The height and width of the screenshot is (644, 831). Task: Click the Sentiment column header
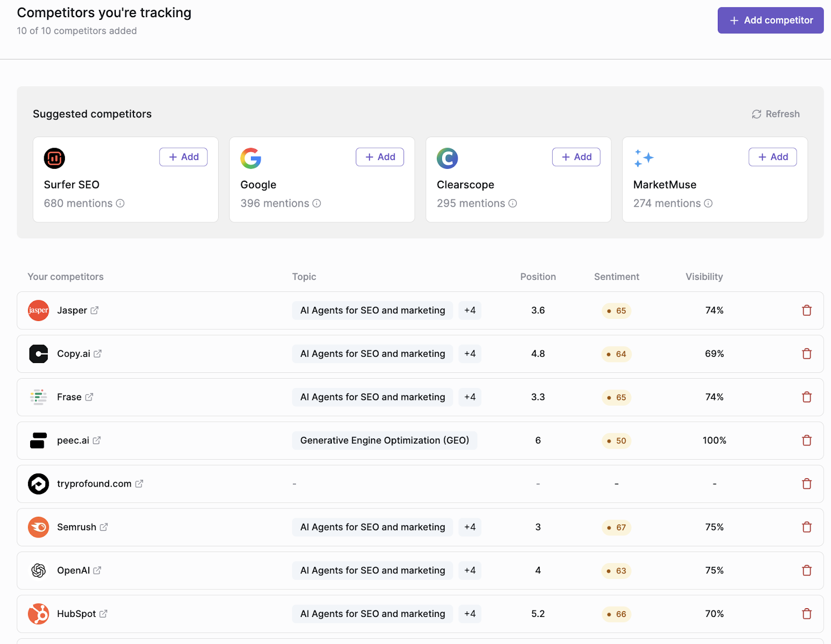coord(616,277)
